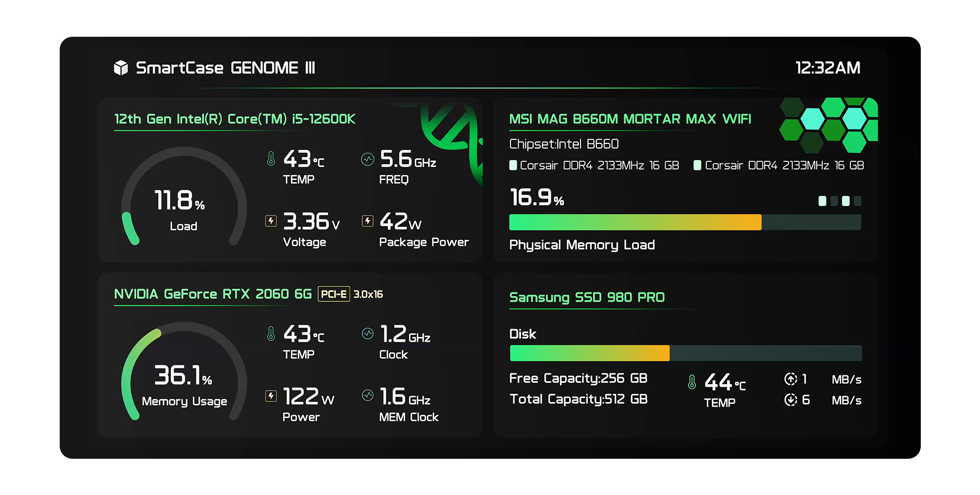The image size is (980, 495).
Task: Select the Samsung SSD 980 PRO title
Action: click(x=587, y=298)
